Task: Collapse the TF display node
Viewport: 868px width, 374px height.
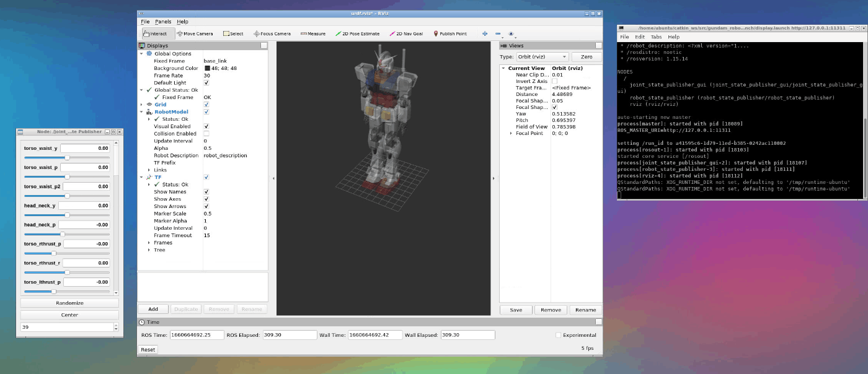Action: (141, 177)
